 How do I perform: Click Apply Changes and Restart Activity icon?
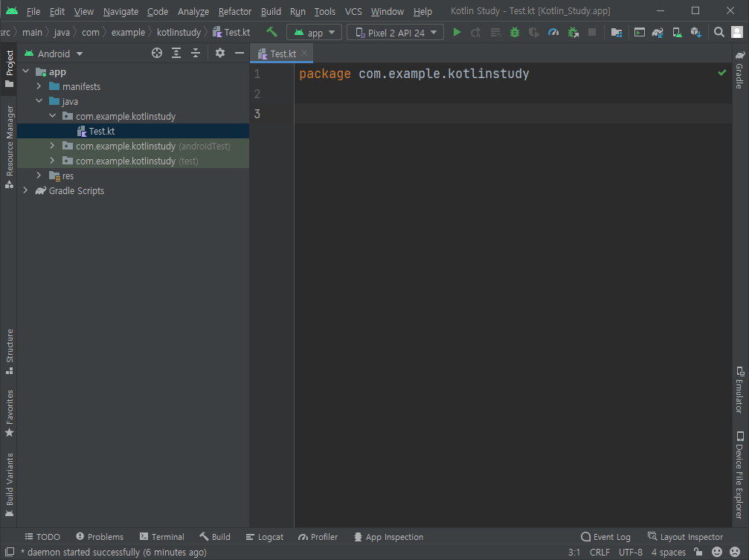tap(476, 32)
